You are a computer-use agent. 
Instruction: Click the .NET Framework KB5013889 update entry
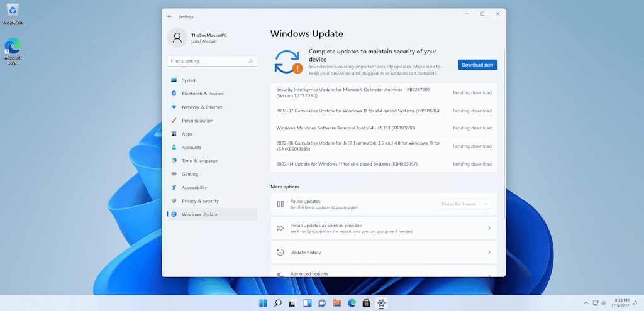384,146
